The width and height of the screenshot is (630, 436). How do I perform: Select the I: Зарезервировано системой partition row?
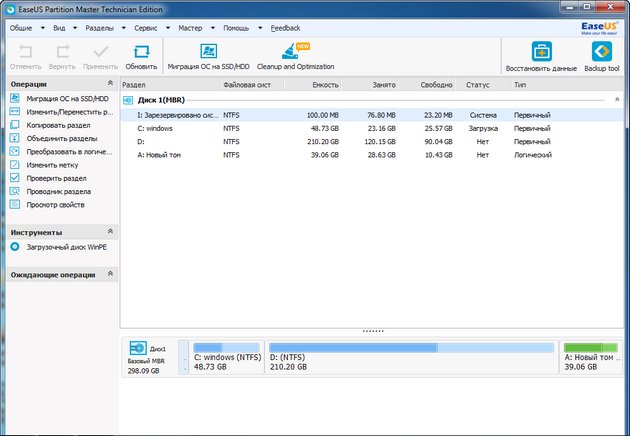pos(372,115)
